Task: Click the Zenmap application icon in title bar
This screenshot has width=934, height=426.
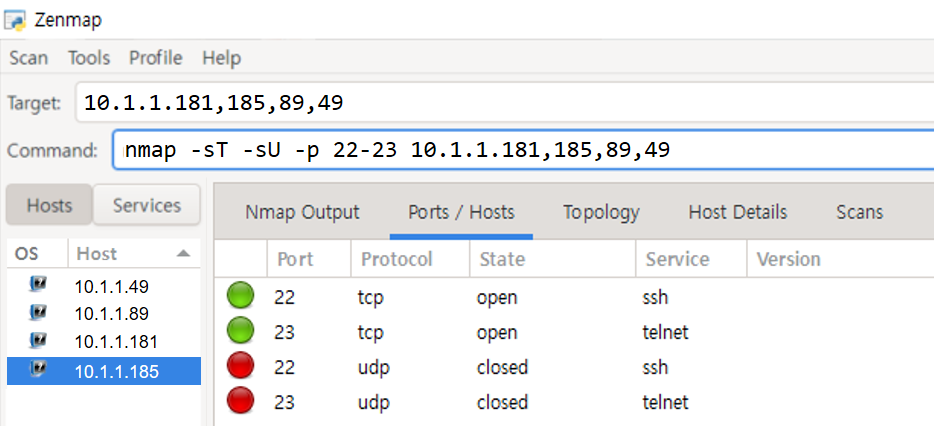Action: 14,20
